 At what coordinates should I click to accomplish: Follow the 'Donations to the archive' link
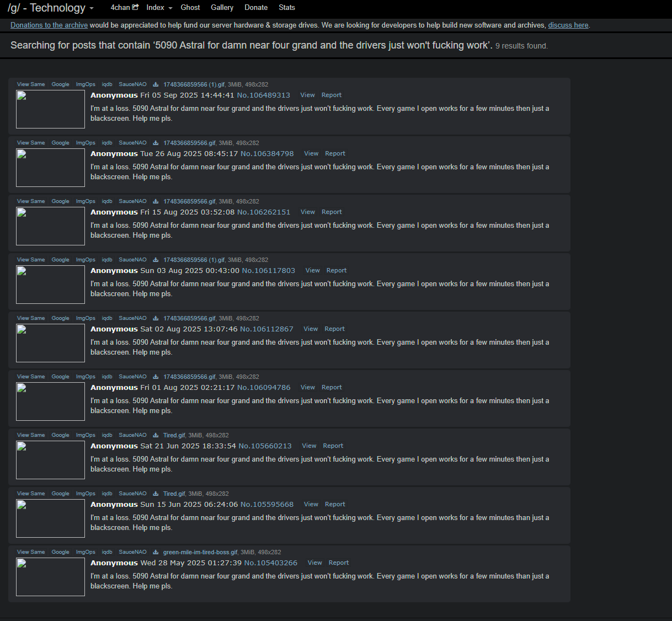pos(49,25)
